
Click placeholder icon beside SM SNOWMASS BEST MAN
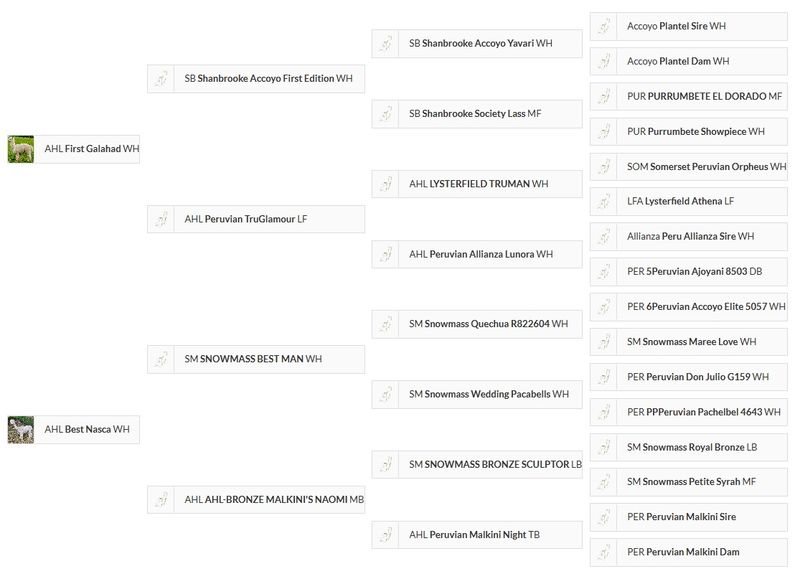(x=161, y=359)
